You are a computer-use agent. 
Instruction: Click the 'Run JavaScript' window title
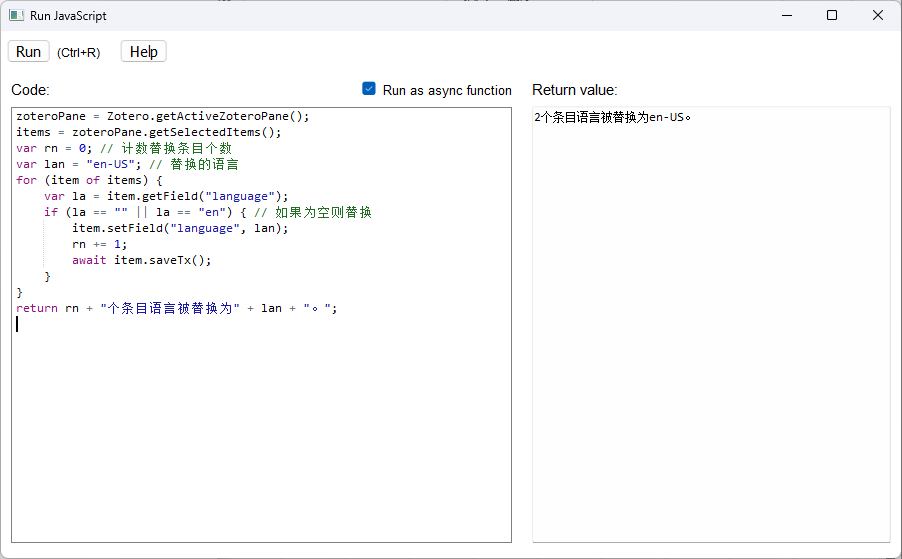tap(68, 16)
